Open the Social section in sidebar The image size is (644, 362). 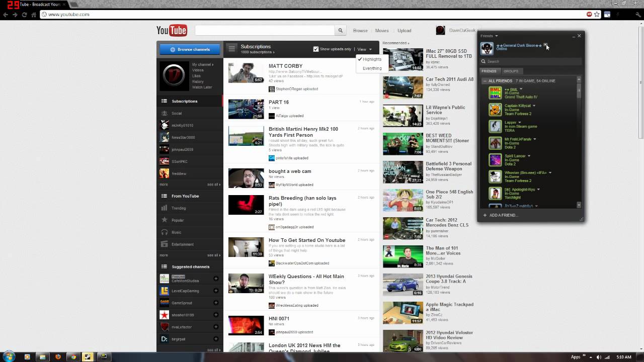177,113
